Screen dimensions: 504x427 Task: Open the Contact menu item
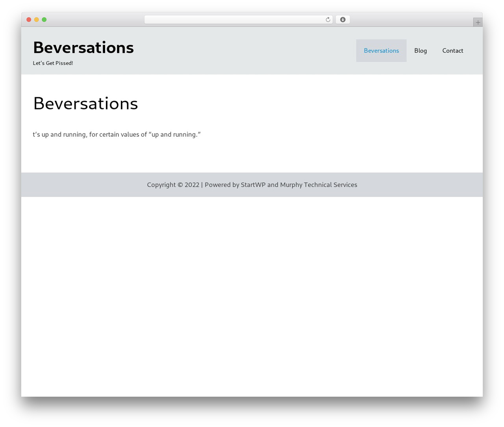click(452, 50)
